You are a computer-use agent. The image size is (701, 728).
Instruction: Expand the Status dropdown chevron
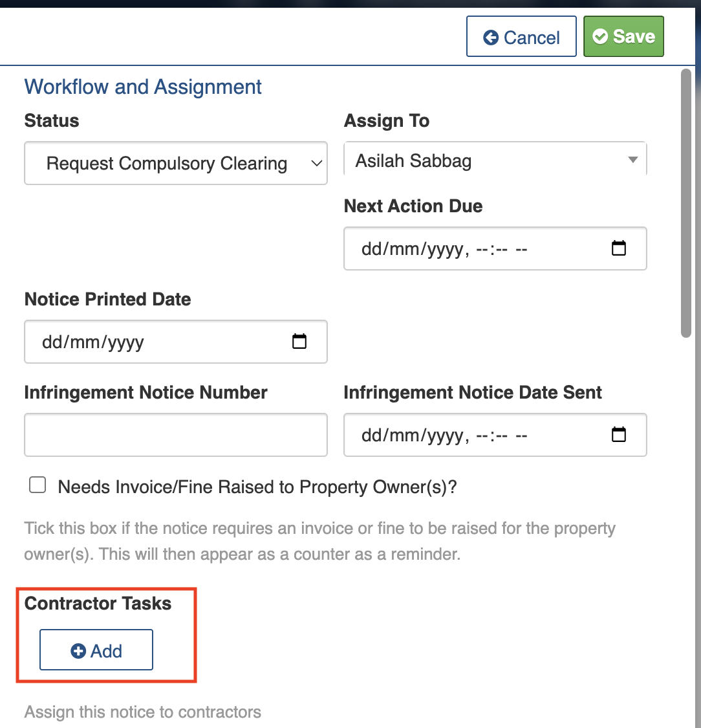pyautogui.click(x=316, y=164)
